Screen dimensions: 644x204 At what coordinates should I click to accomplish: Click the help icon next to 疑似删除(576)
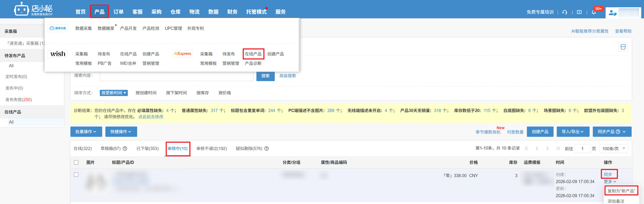pos(266,149)
